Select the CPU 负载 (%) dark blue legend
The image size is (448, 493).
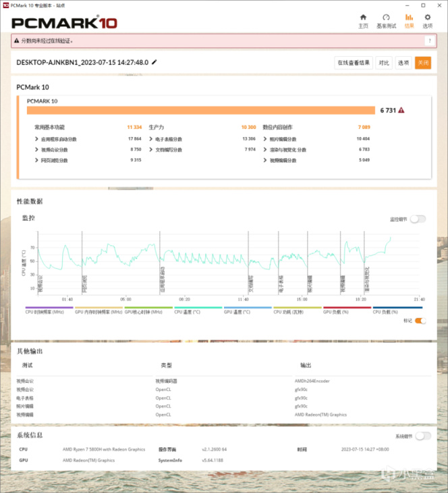coord(397,310)
